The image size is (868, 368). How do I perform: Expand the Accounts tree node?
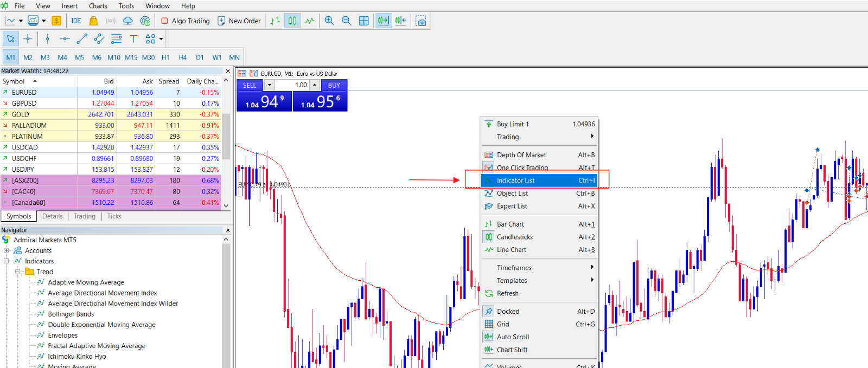coord(7,250)
